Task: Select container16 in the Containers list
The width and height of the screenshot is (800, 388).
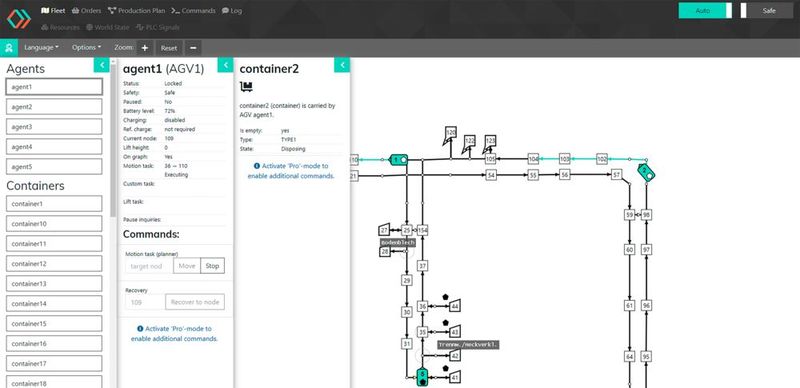Action: pyautogui.click(x=54, y=343)
